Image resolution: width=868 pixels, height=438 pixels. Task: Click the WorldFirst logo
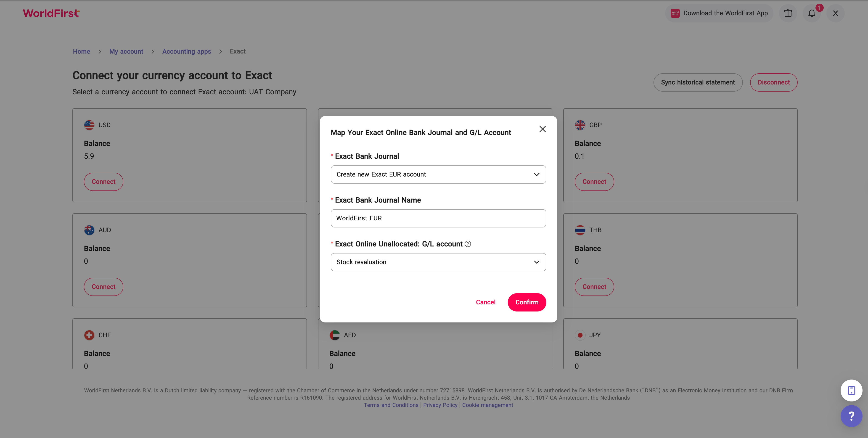pyautogui.click(x=51, y=13)
